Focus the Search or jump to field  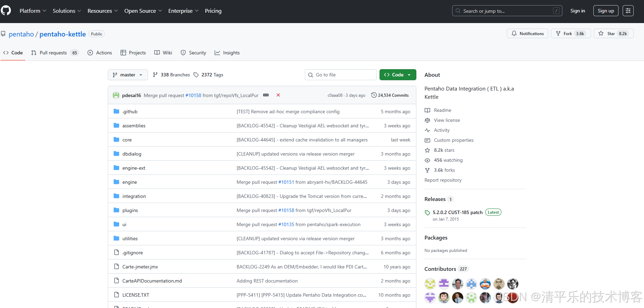pyautogui.click(x=507, y=11)
